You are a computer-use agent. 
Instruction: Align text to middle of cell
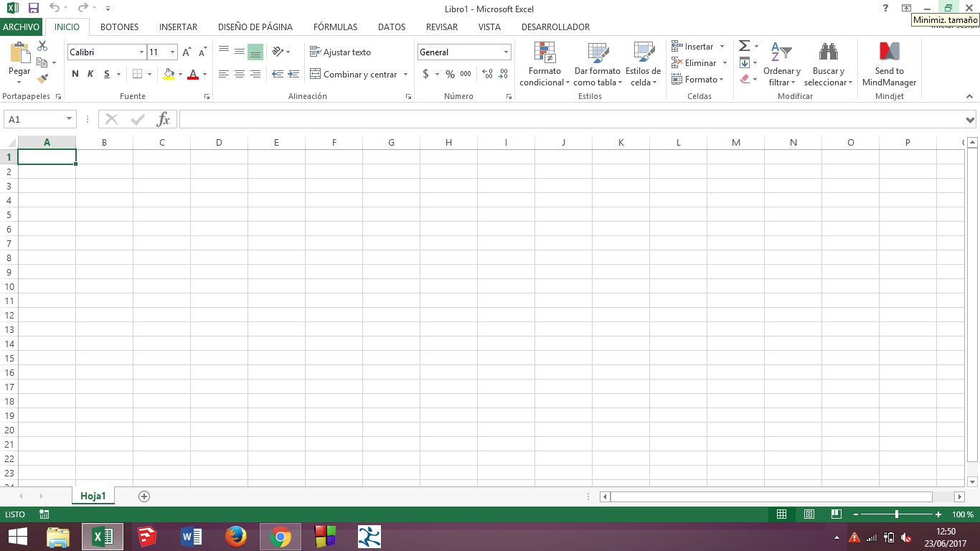click(240, 52)
